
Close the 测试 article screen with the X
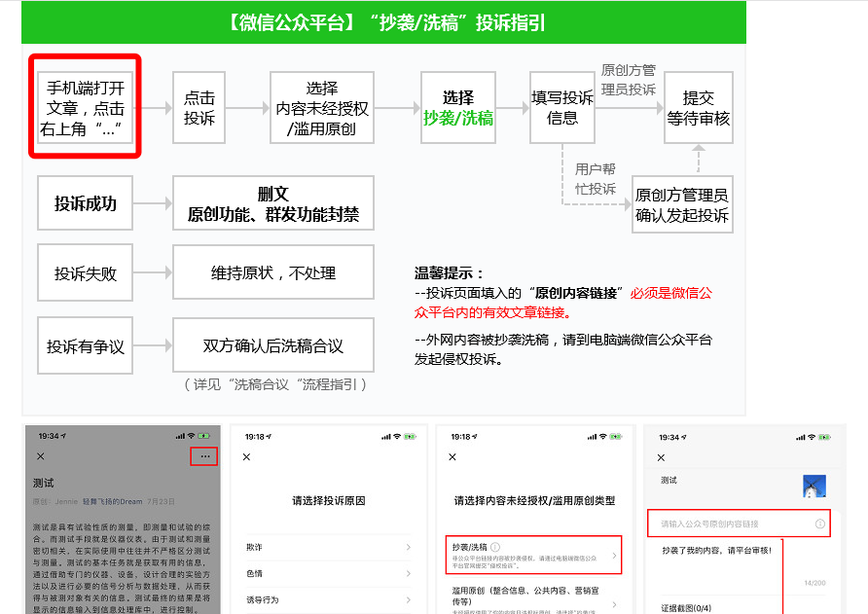click(41, 456)
